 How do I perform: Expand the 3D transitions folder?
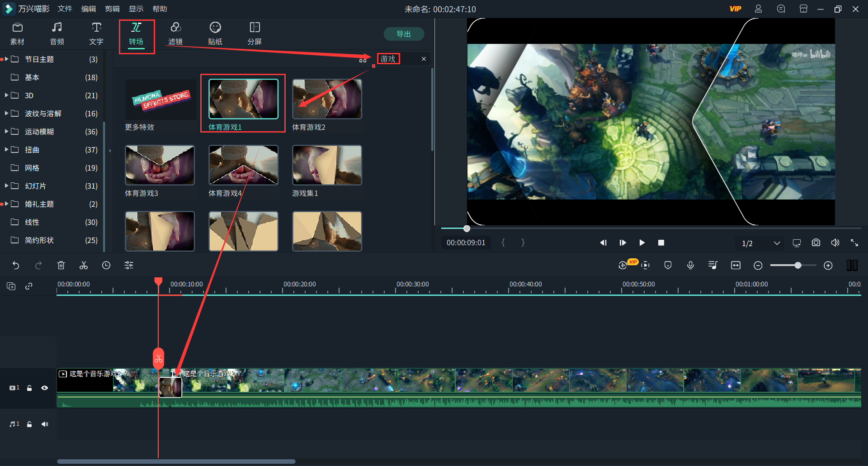tap(7, 95)
